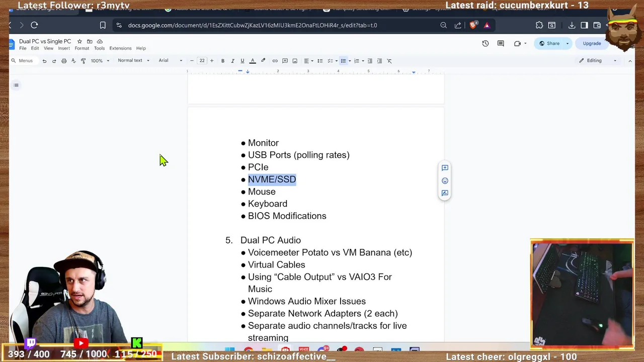Add emoji reaction from right margin
The height and width of the screenshot is (362, 644).
445,180
